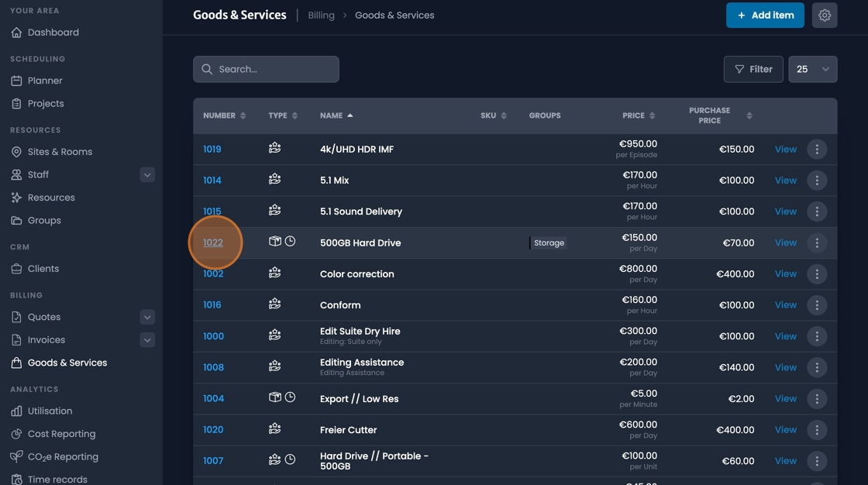Expand the Staff sidebar chevron
868x485 pixels.
[x=147, y=174]
